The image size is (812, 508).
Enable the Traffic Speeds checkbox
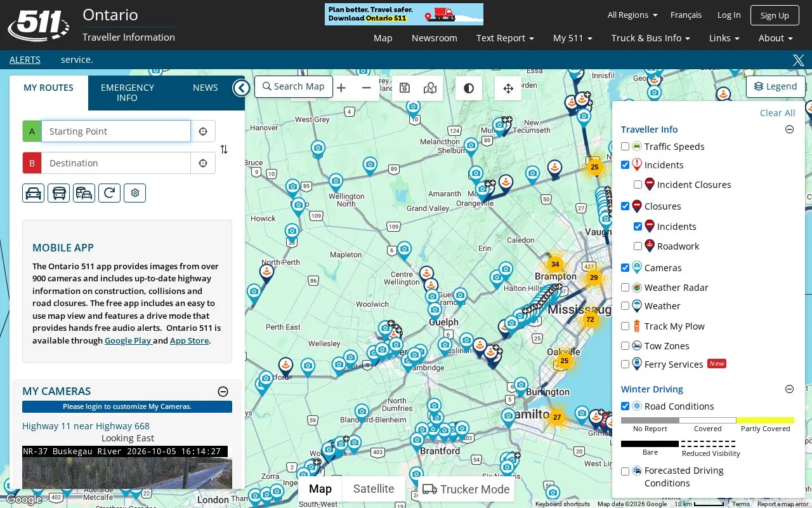(625, 147)
